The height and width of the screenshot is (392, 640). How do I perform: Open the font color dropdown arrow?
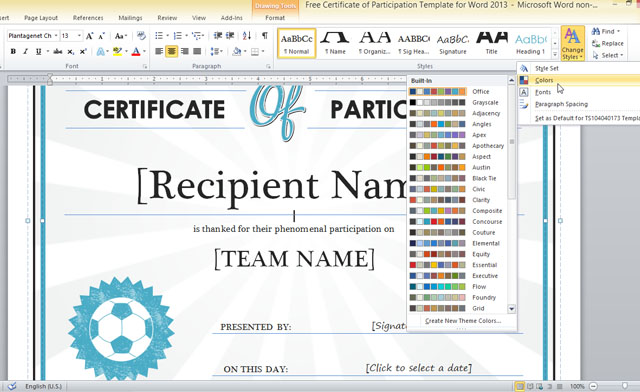[x=144, y=51]
